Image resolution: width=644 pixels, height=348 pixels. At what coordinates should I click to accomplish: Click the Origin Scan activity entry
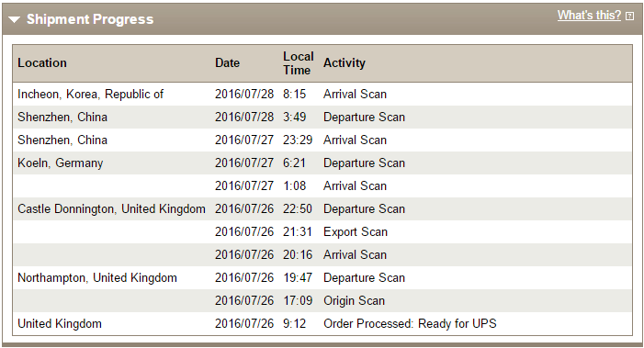point(354,301)
